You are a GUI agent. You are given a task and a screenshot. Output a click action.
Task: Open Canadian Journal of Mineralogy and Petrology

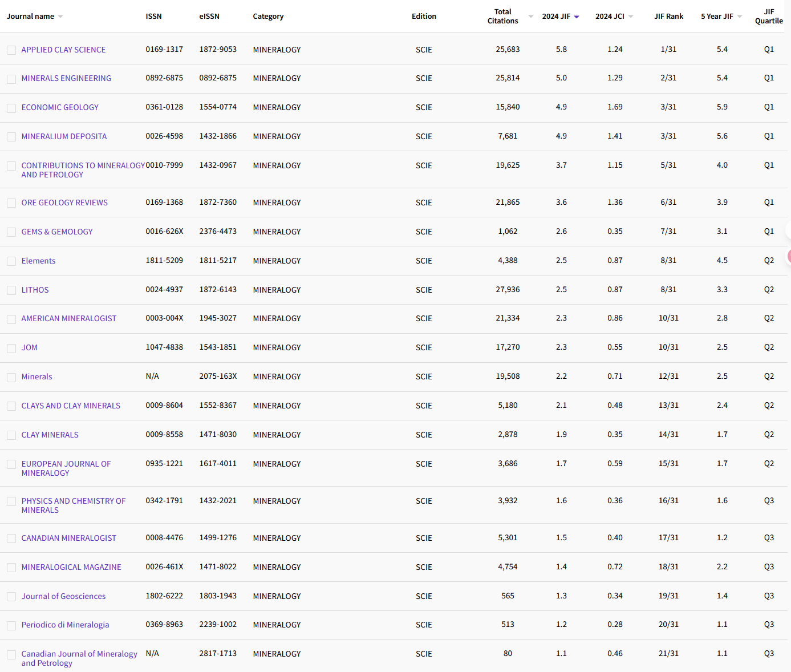coord(79,658)
